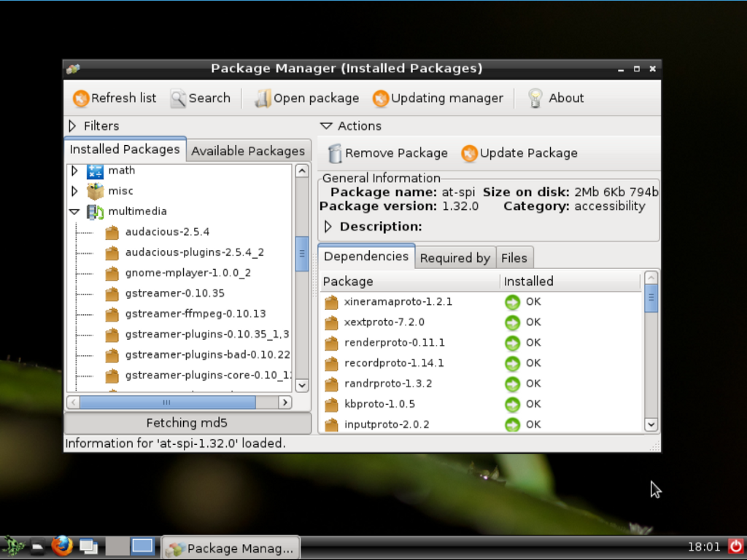Select audacious-plugins-2.5.4_2 in the tree
Viewport: 747px width, 560px height.
pyautogui.click(x=194, y=252)
